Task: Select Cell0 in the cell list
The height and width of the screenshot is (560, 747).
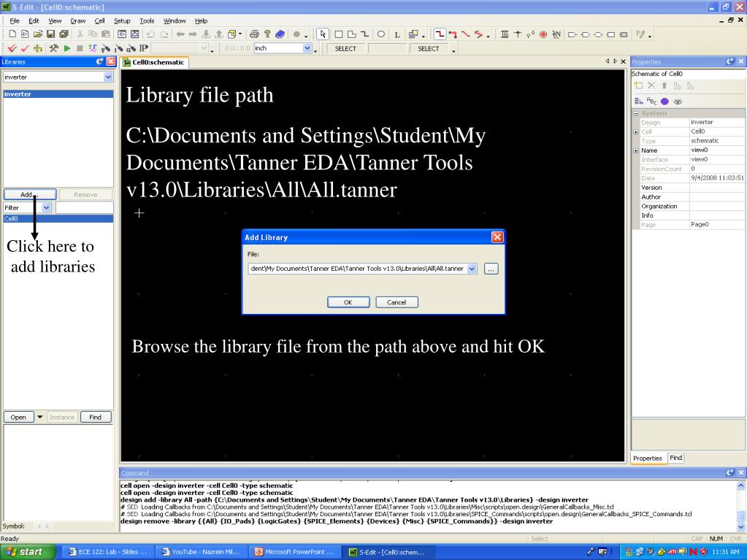Action: pyautogui.click(x=58, y=219)
